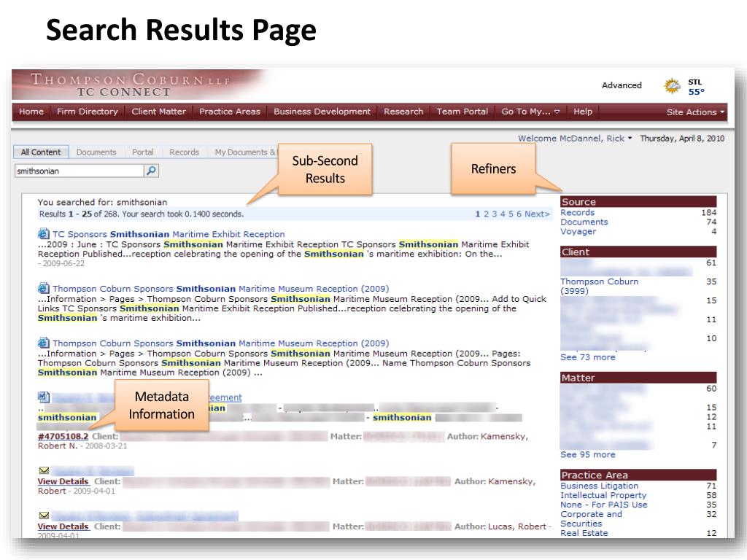Refine by Records under Source
The width and height of the screenshot is (747, 560).
(x=578, y=212)
